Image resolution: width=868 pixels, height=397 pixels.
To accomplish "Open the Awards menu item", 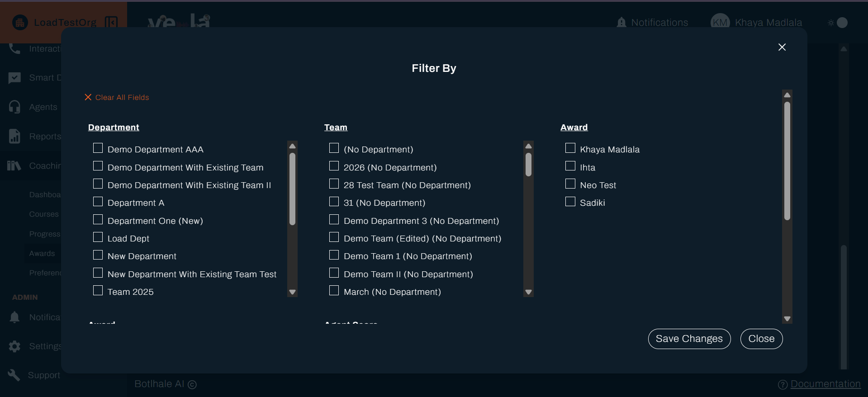I will point(42,254).
